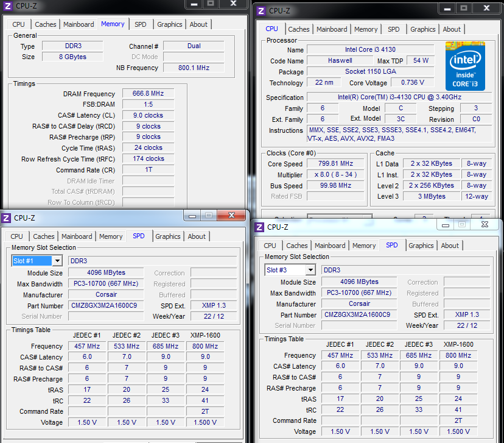Screen dimensions: 504x443
Task: Click the memory Size value 8 GBytes
Action: (x=72, y=57)
